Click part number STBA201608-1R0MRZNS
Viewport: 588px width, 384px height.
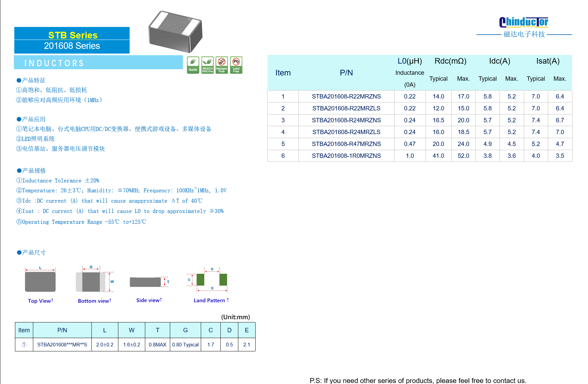pyautogui.click(x=346, y=156)
